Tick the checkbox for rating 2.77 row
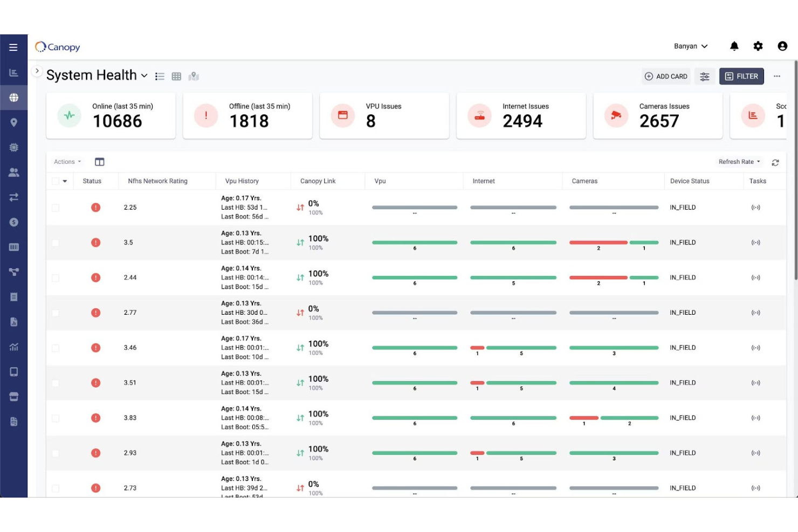This screenshot has height=532, width=798. point(56,313)
